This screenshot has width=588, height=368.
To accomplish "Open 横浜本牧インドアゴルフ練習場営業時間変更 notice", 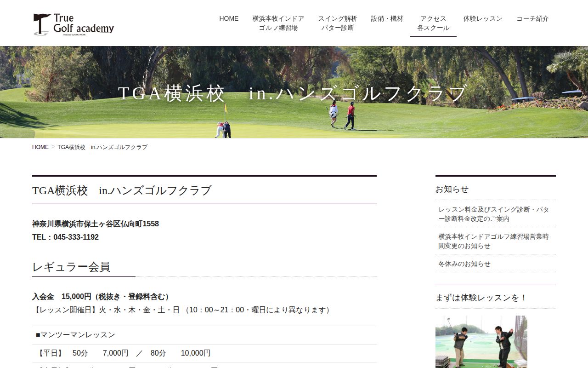I will click(495, 241).
